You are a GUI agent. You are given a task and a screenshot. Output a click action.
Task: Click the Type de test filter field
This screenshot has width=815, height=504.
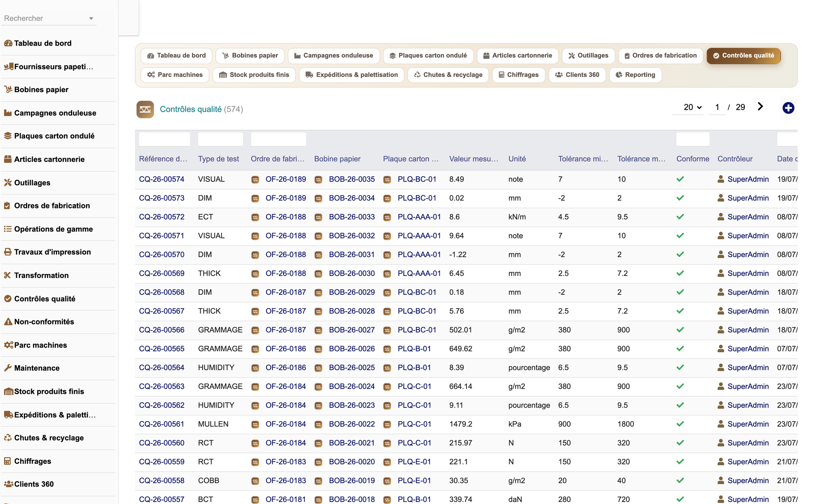[220, 139]
